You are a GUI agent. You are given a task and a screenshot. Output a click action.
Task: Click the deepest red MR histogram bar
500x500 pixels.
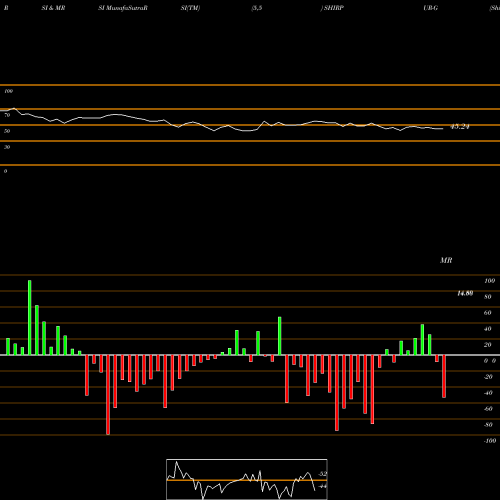pyautogui.click(x=108, y=395)
